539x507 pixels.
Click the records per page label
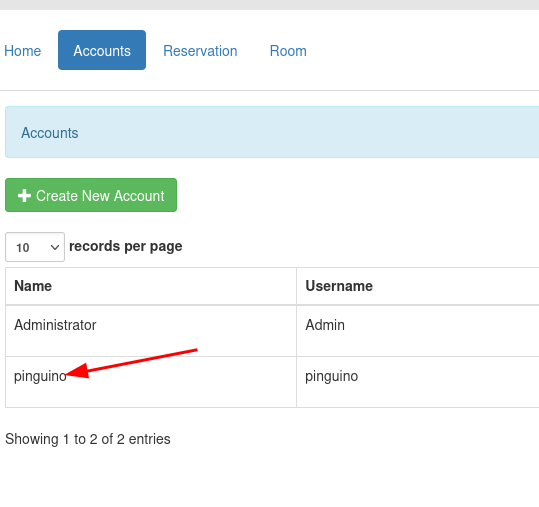[x=126, y=246]
